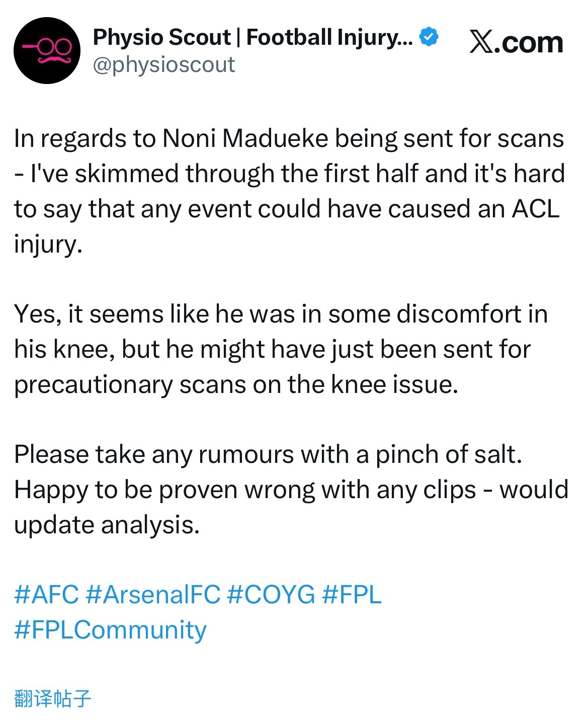Click the 翻译帖子 translate post link
Screen dimensions: 588x722
tap(52, 698)
